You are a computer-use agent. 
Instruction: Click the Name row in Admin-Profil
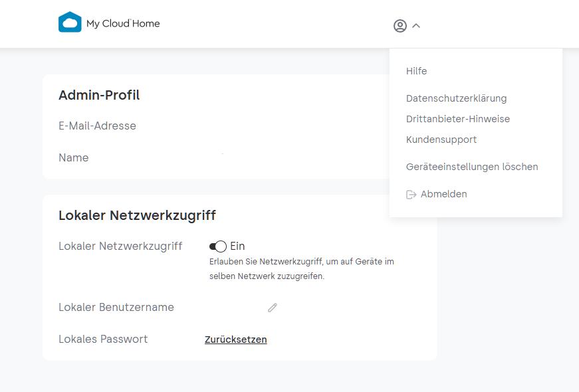(73, 157)
